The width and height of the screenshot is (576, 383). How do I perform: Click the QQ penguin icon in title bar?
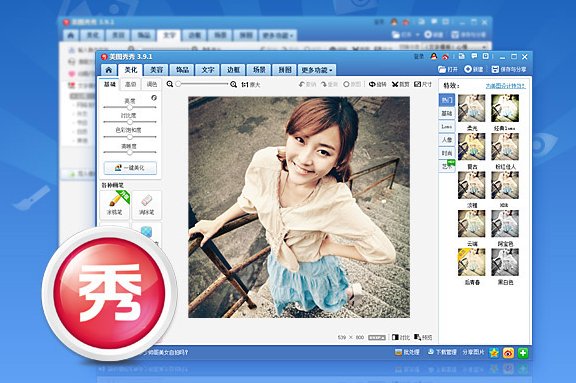434,56
